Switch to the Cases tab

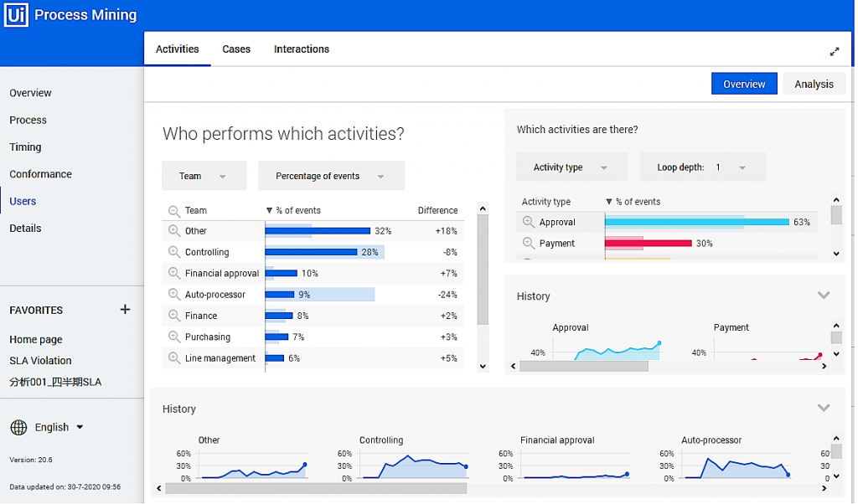coord(236,49)
